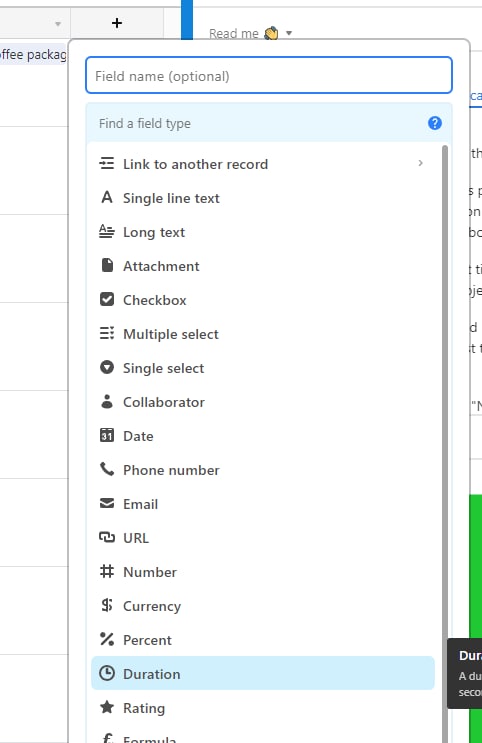Click the Phone number handset icon
The image size is (482, 743).
107,469
